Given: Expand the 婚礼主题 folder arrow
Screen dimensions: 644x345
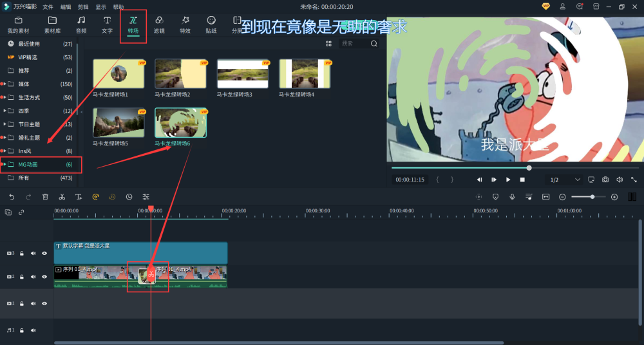Looking at the screenshot, I should [5, 138].
